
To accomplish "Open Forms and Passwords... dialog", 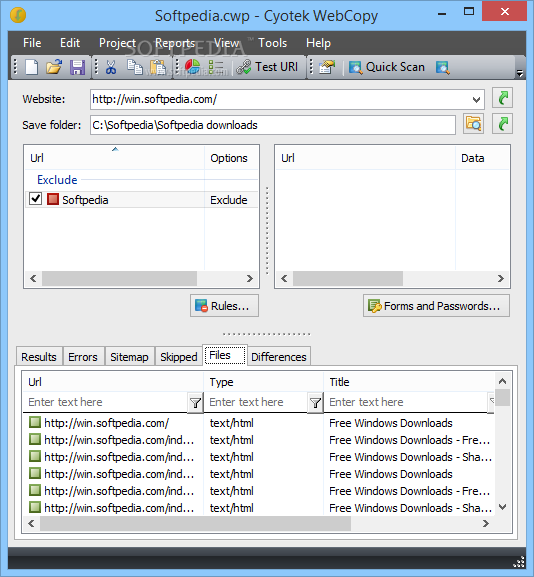I will (x=436, y=305).
